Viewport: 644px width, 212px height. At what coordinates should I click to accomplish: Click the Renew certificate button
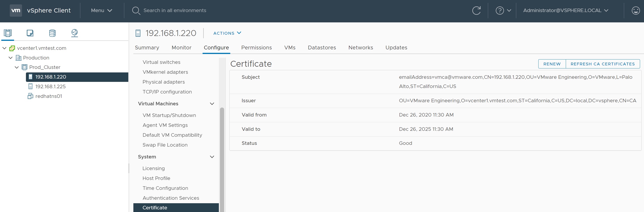(x=551, y=64)
